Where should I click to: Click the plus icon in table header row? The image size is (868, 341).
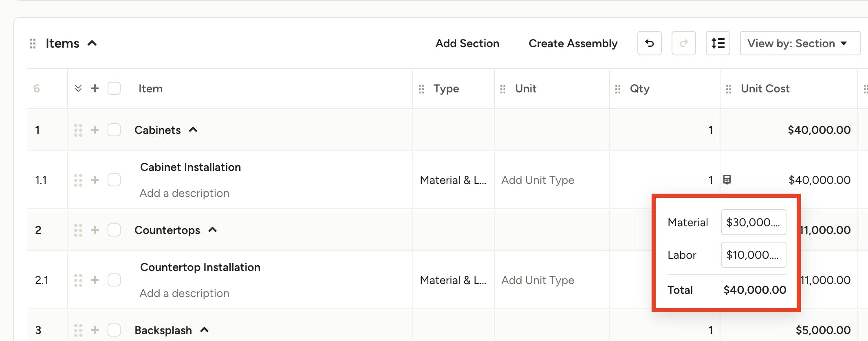coord(95,88)
